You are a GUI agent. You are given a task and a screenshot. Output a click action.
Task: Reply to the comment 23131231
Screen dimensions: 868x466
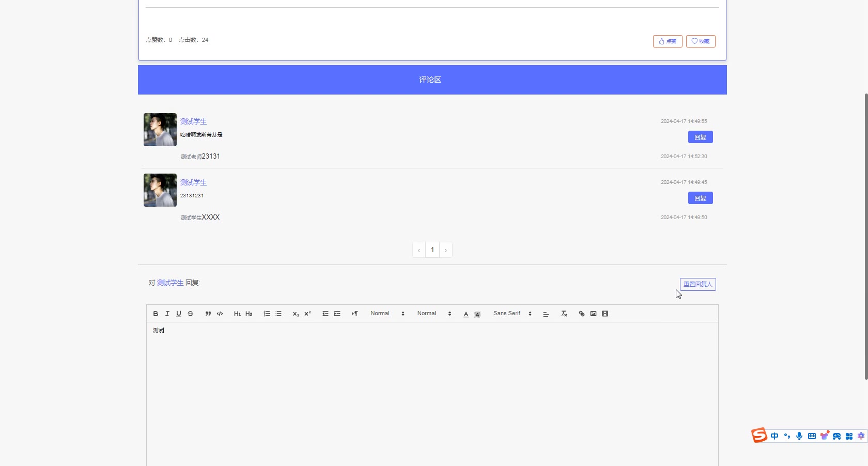click(x=701, y=198)
